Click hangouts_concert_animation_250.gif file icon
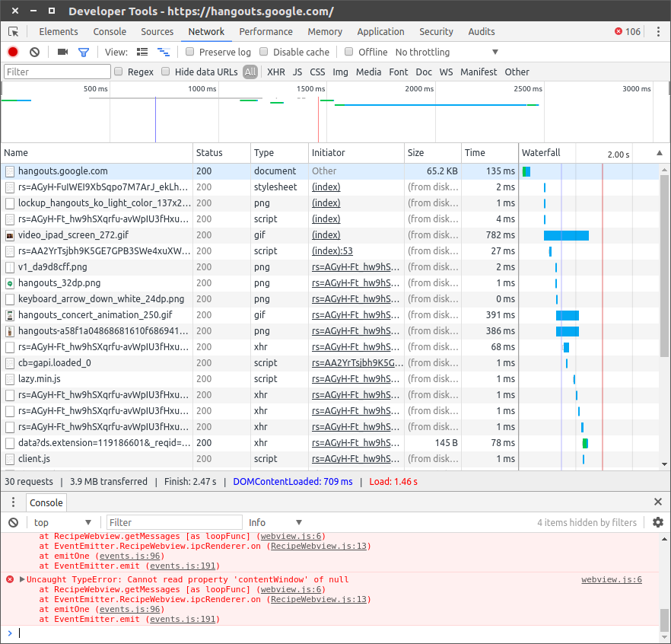The height and width of the screenshot is (644, 671). 9,315
